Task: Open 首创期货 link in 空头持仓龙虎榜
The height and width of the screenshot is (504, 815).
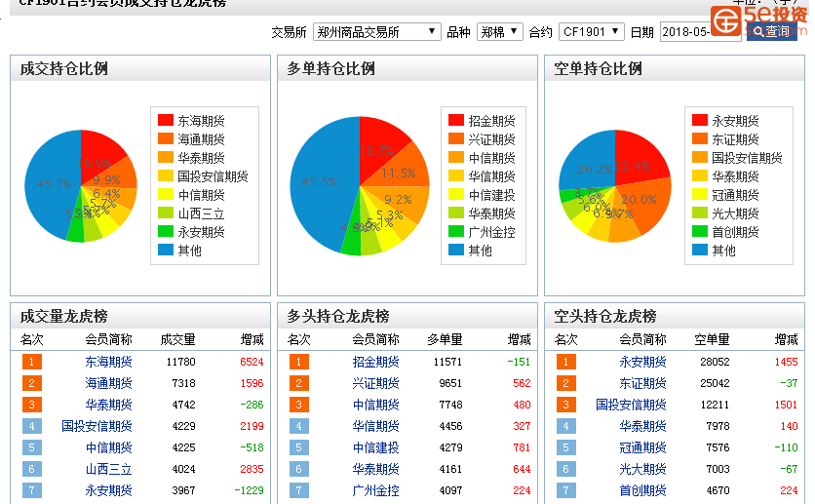Action: (643, 490)
